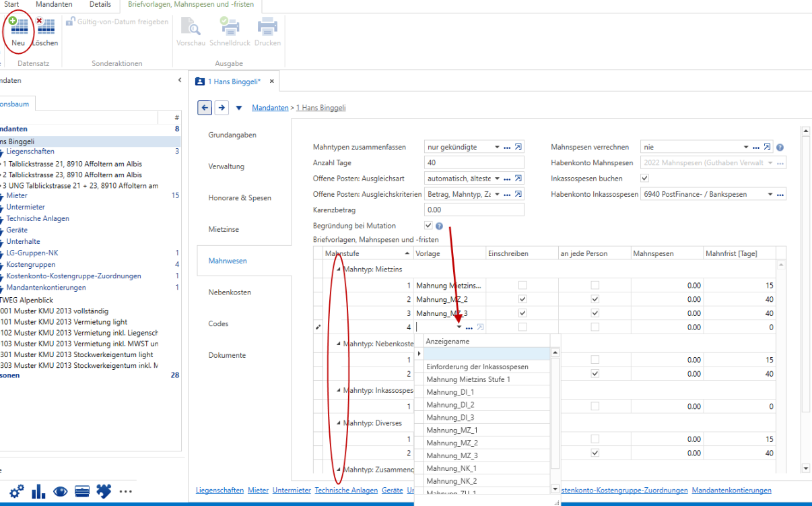Open the Grundangaben side tab

(x=232, y=135)
